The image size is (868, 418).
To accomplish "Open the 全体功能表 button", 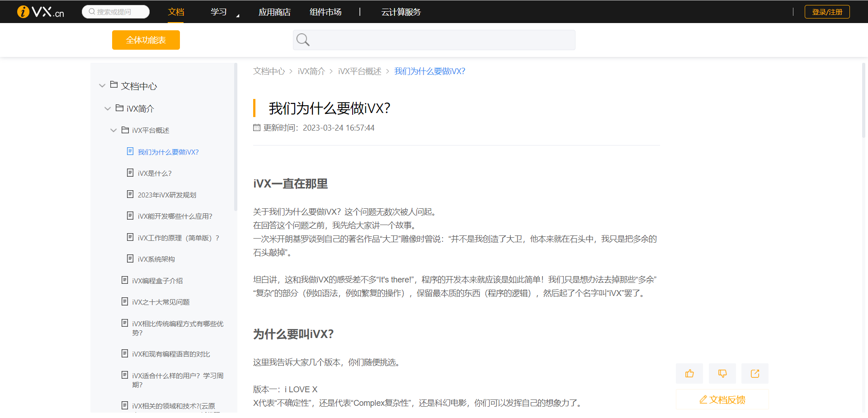I will (x=146, y=40).
